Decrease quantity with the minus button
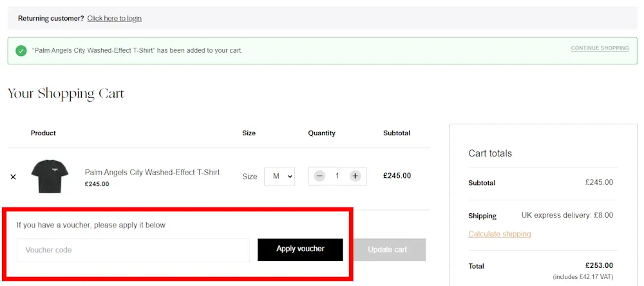 [x=320, y=176]
